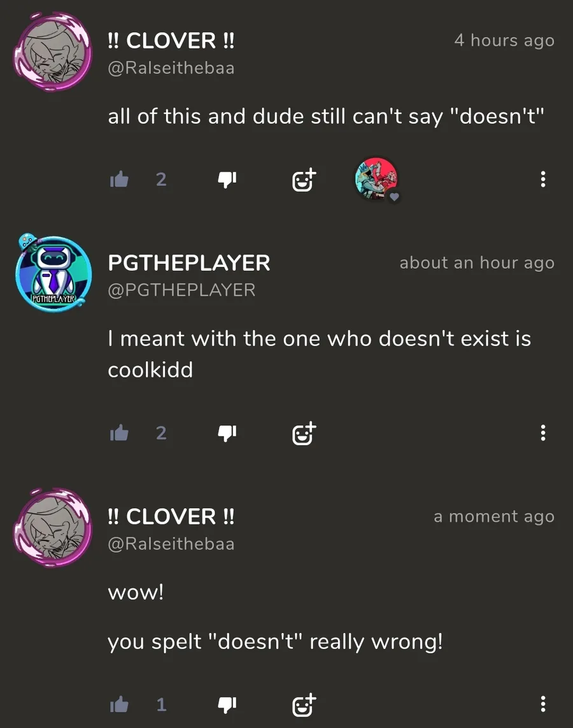Dislike PGTHEPLAYER's coolkidd comment
573x728 pixels.
pos(227,433)
